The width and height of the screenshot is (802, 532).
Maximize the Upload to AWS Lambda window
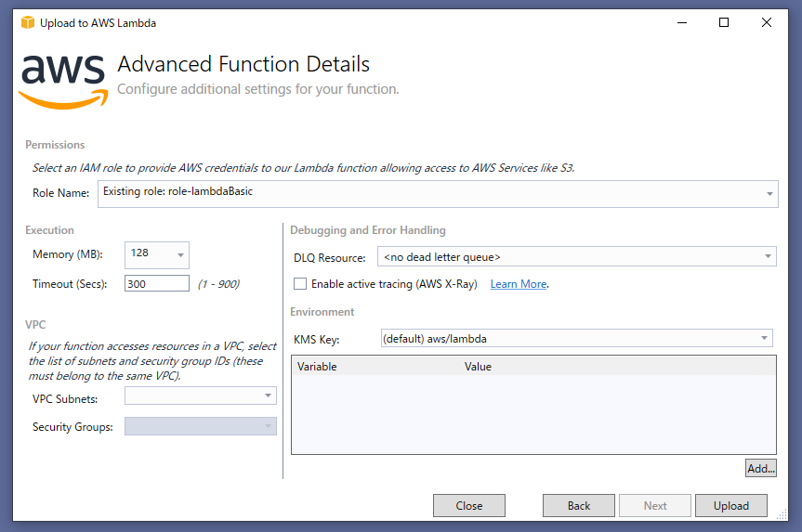click(724, 22)
